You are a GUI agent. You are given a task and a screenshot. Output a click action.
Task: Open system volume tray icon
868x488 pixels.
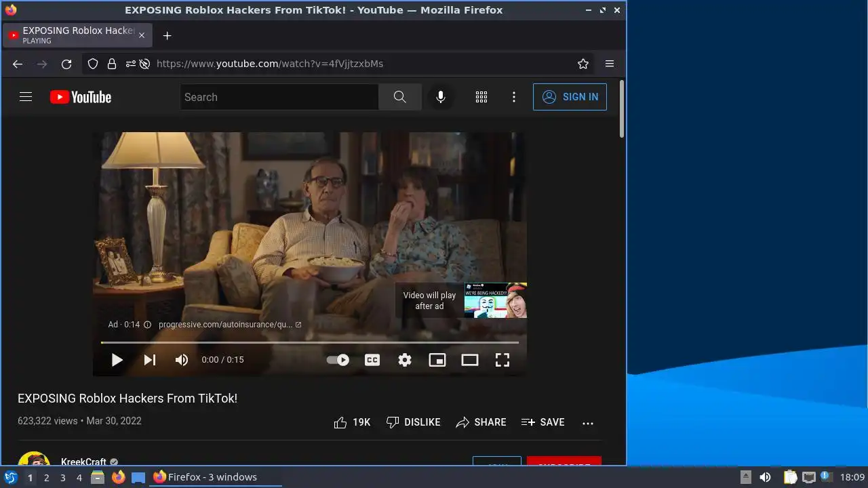tap(765, 477)
